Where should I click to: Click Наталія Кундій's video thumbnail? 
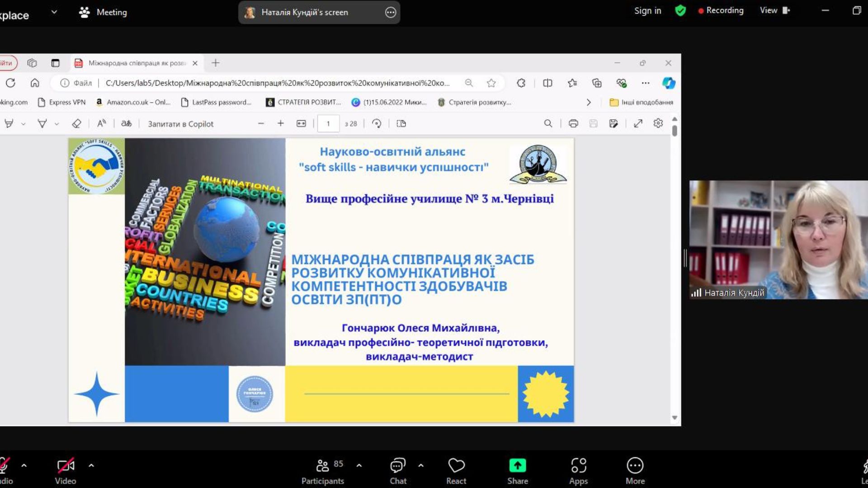coord(778,239)
